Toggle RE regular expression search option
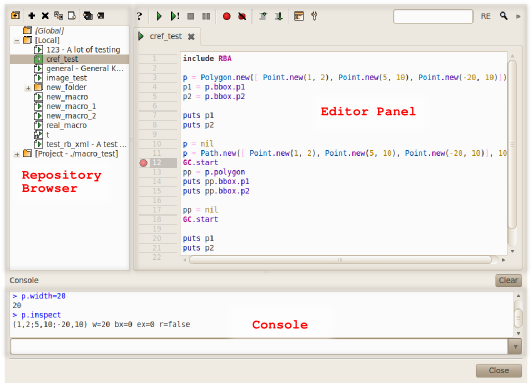Image resolution: width=532 pixels, height=383 pixels. (x=486, y=16)
